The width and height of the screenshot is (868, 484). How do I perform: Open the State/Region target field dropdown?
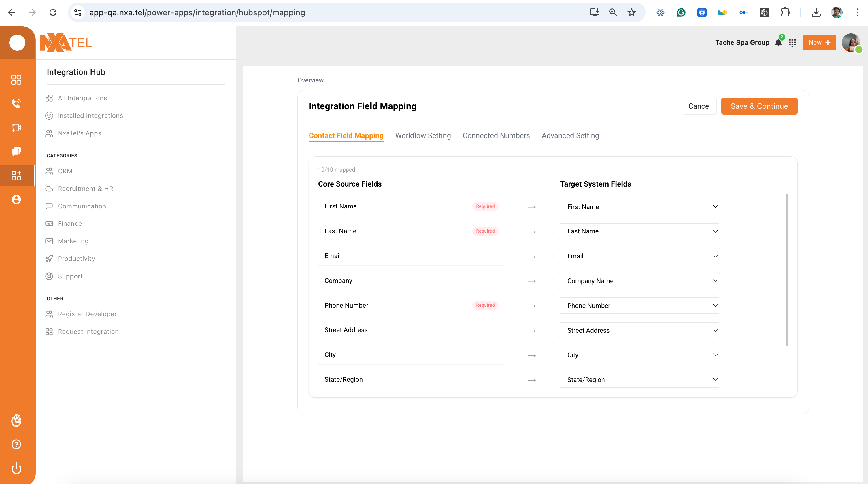pyautogui.click(x=639, y=380)
